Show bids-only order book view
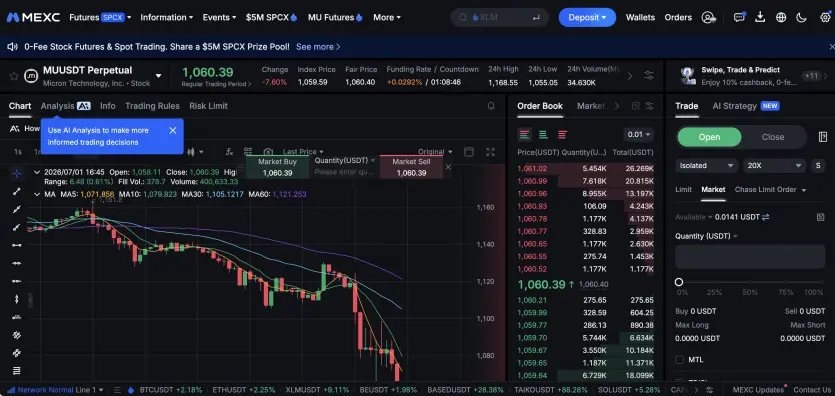 [543, 135]
